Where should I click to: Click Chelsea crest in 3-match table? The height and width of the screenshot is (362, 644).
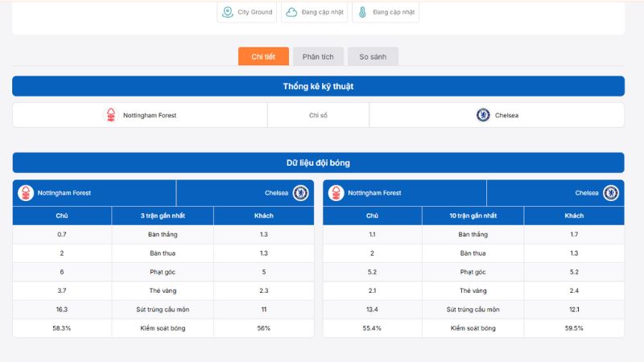(300, 193)
